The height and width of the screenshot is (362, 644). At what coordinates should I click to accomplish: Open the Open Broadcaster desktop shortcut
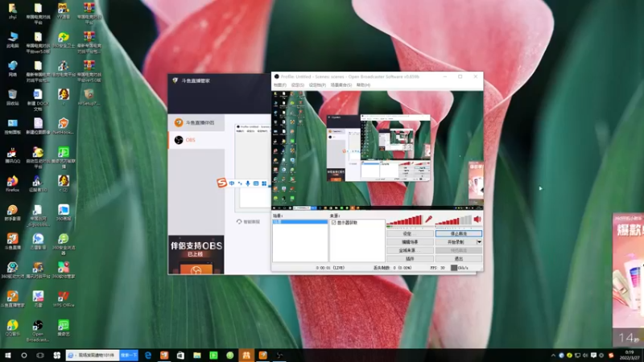38,331
